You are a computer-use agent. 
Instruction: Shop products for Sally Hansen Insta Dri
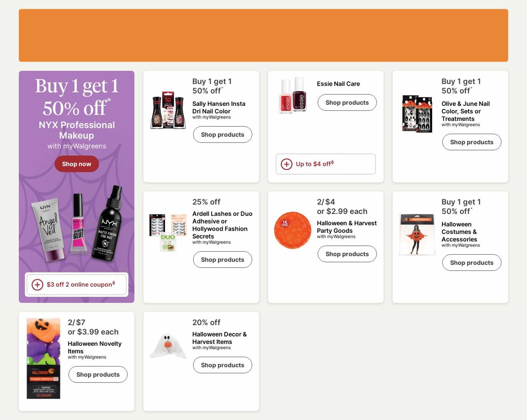222,135
